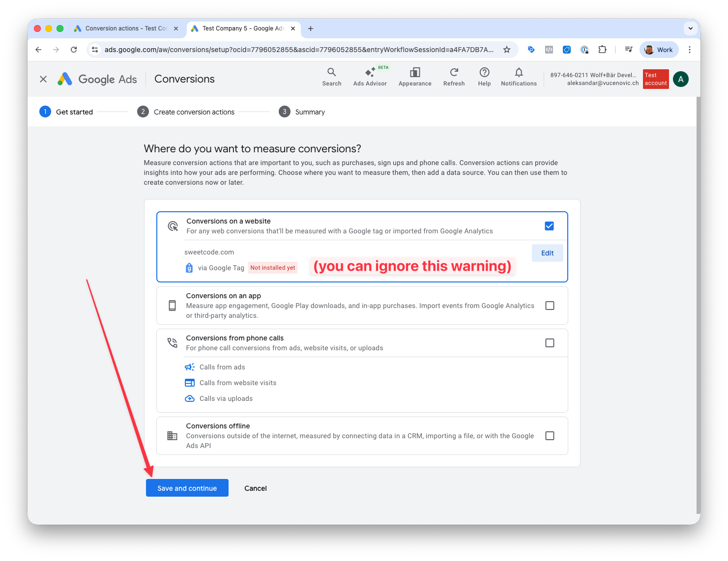Open the Search icon in the Conversions toolbar

[x=332, y=76]
